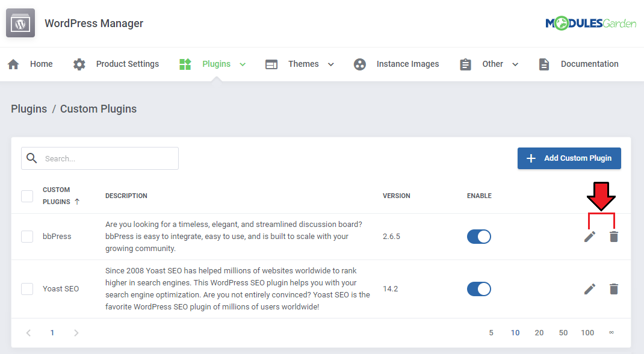
Task: Click the Other clipboard icon
Action: (x=465, y=64)
